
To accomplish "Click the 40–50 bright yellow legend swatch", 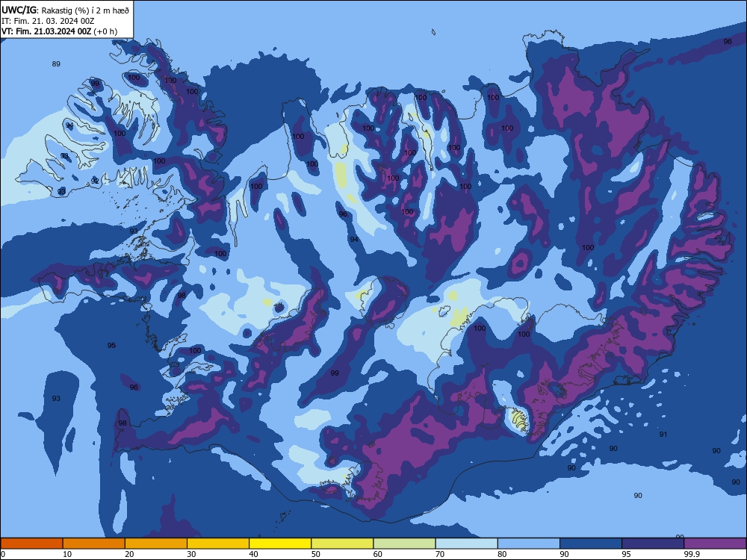I will click(280, 544).
